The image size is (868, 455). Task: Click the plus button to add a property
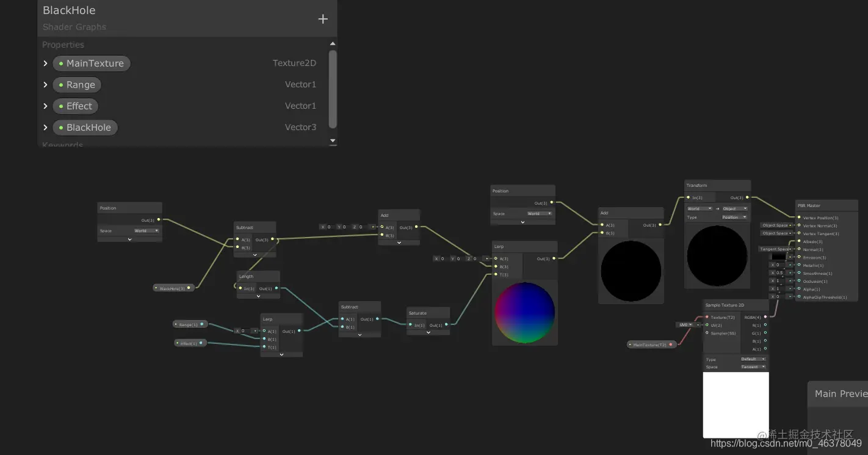[323, 19]
